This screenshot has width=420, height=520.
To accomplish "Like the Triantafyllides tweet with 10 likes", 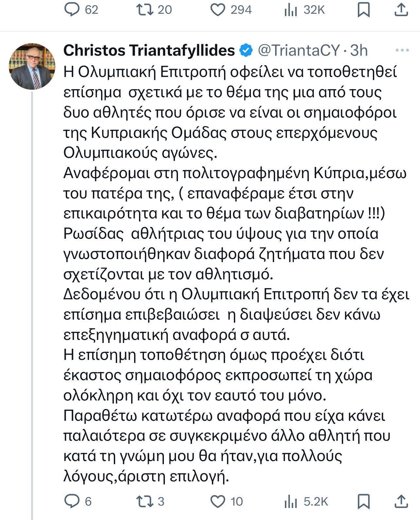I will pos(218,501).
